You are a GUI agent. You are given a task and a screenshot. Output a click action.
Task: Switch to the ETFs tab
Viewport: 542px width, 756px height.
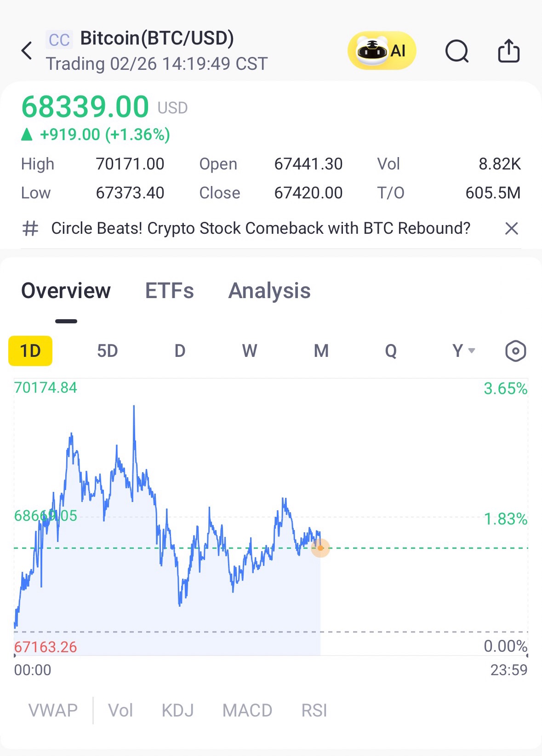pos(169,291)
